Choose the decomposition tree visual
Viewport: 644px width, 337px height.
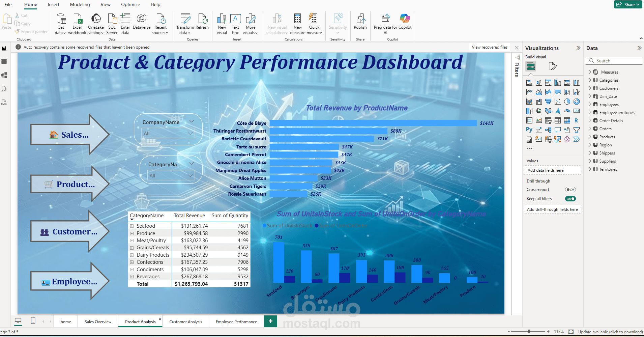click(548, 130)
